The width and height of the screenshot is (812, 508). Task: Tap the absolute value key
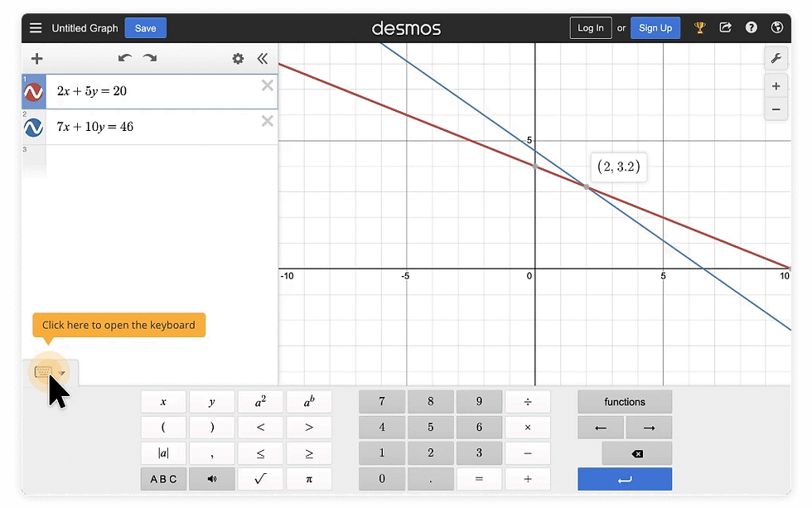pos(163,453)
